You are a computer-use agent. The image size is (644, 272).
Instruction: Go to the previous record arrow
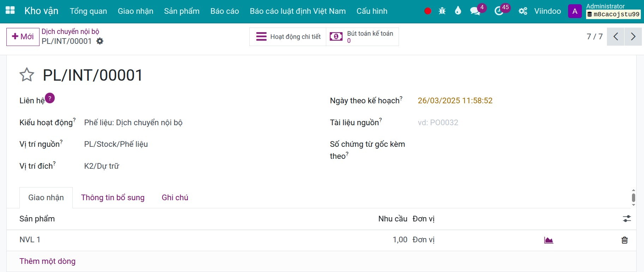pos(616,36)
